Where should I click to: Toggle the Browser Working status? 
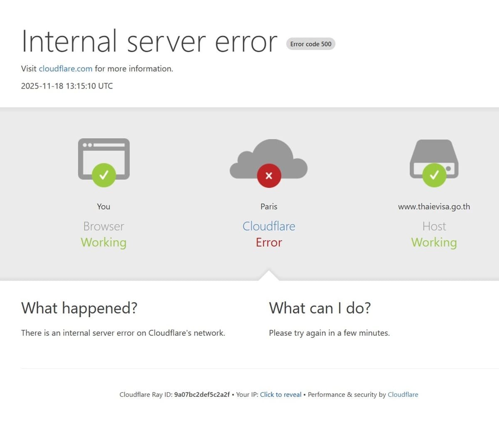104,242
